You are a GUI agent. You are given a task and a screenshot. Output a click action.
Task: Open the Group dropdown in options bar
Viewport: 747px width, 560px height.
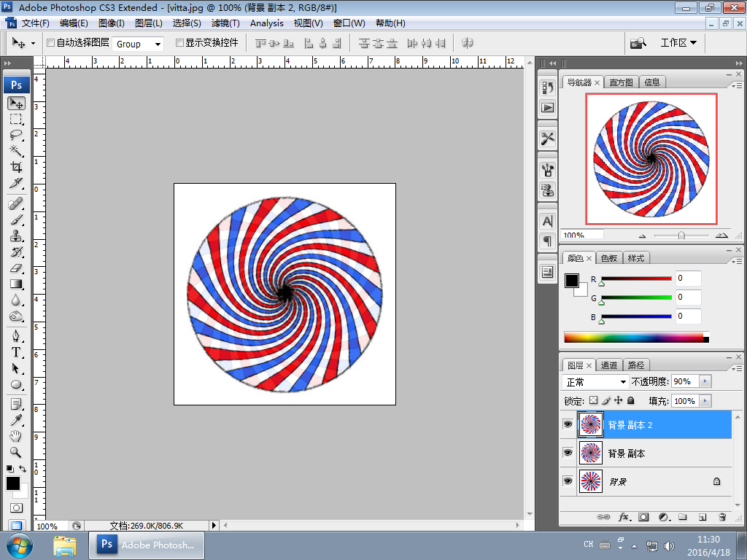[x=139, y=44]
